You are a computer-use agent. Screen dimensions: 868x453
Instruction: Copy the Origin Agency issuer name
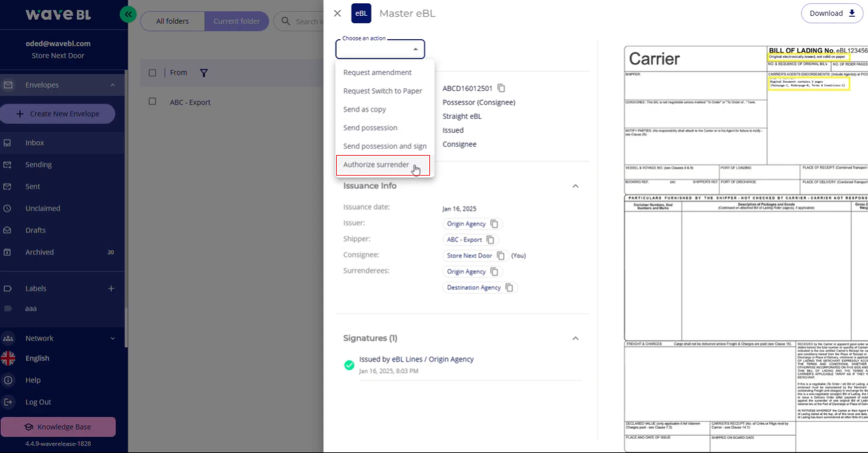(x=494, y=224)
